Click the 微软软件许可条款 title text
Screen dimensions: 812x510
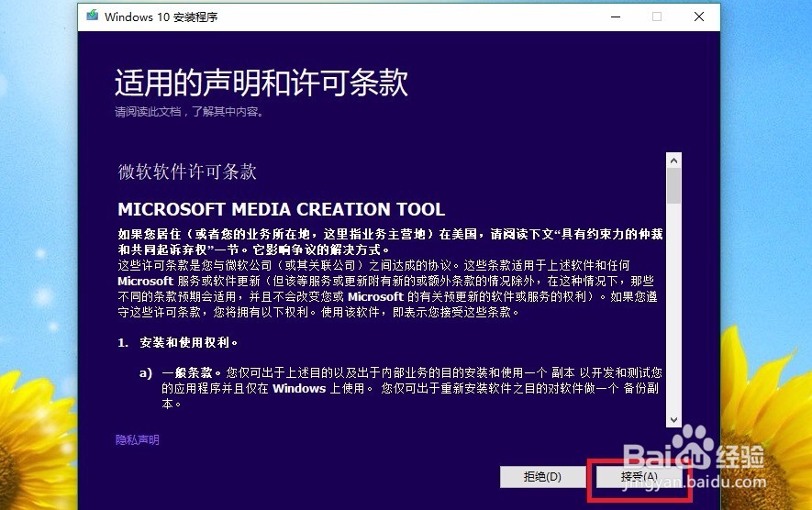pos(187,172)
